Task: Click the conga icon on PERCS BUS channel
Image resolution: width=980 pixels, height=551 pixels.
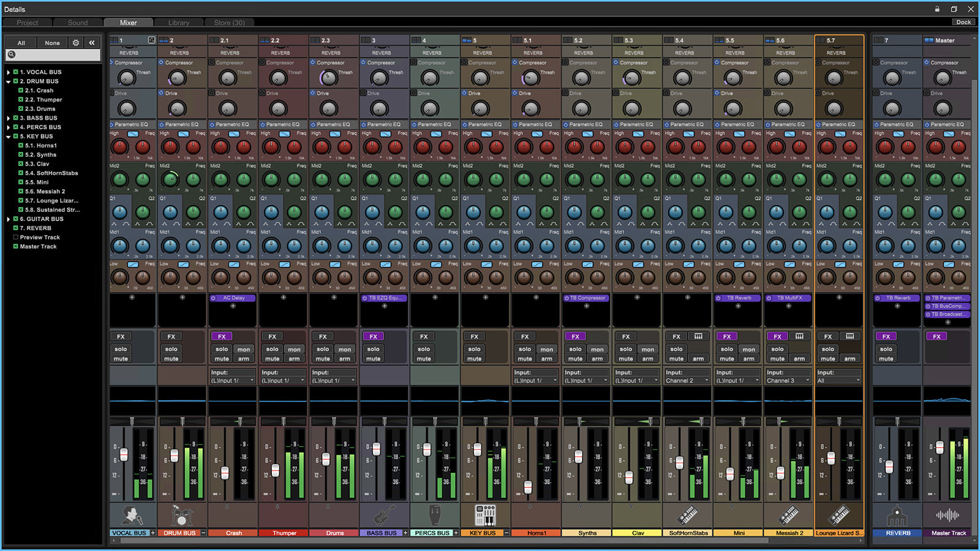Action: point(434,515)
